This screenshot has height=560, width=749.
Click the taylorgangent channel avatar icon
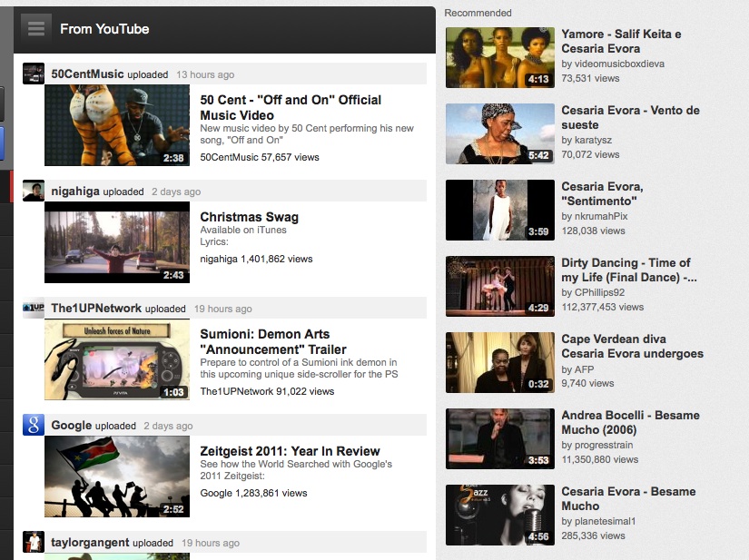pos(34,542)
